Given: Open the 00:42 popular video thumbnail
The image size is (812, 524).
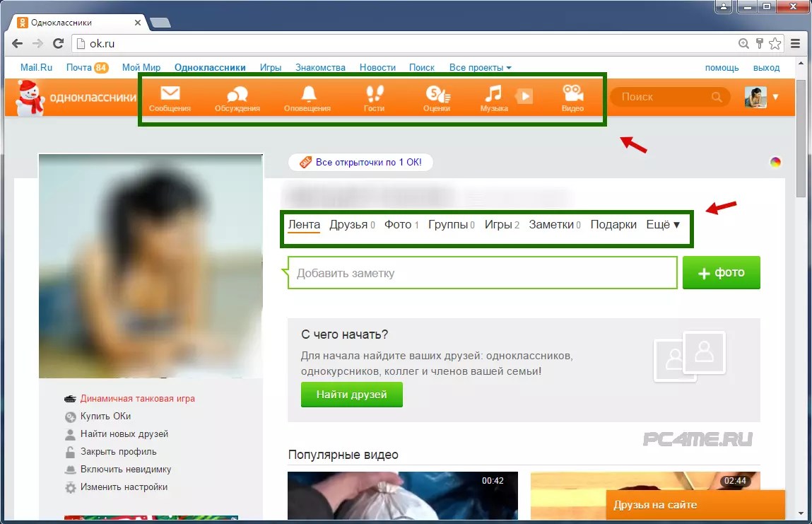Looking at the screenshot, I should coord(402,496).
